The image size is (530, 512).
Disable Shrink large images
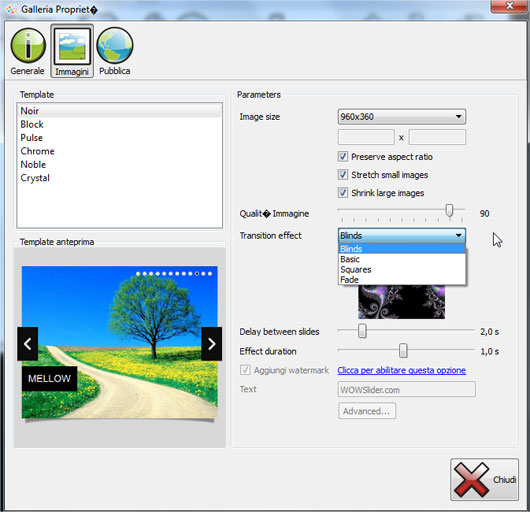coord(343,193)
